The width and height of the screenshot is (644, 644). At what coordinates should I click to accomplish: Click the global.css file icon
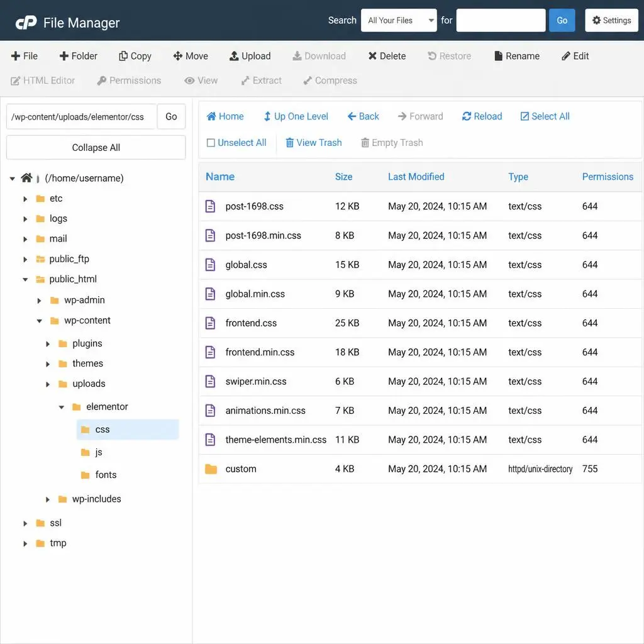click(x=210, y=265)
